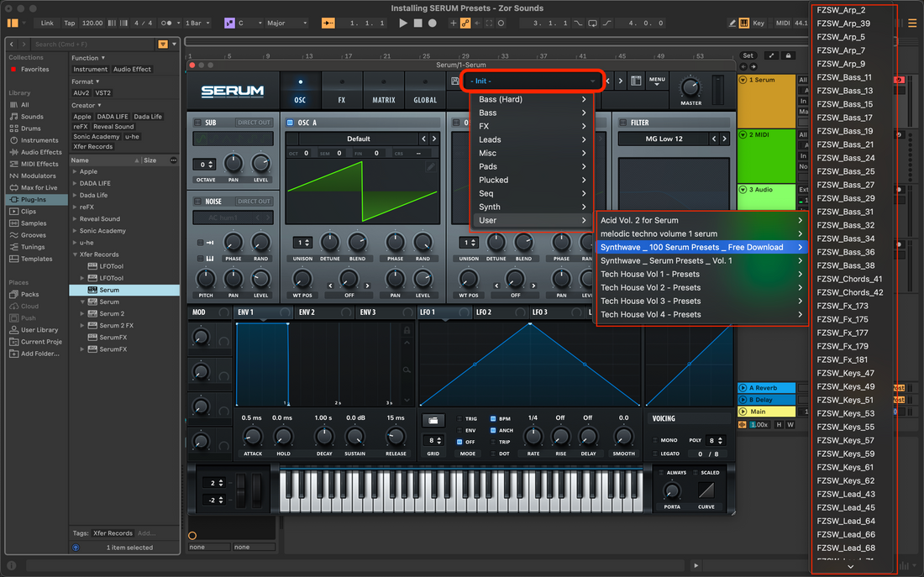Select Tech House Vol 1 - Presets
This screenshot has height=577, width=924.
650,274
